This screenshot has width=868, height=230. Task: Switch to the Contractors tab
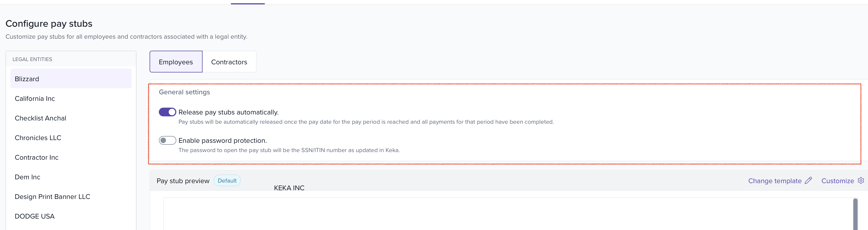229,62
